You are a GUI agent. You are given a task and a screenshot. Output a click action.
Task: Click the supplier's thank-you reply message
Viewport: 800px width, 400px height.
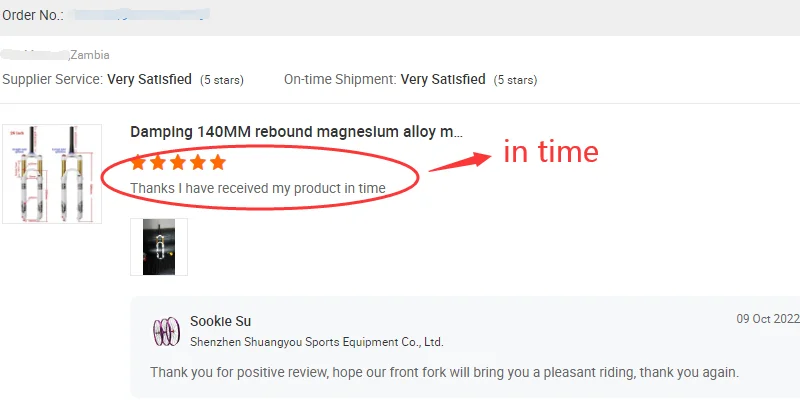pos(444,372)
